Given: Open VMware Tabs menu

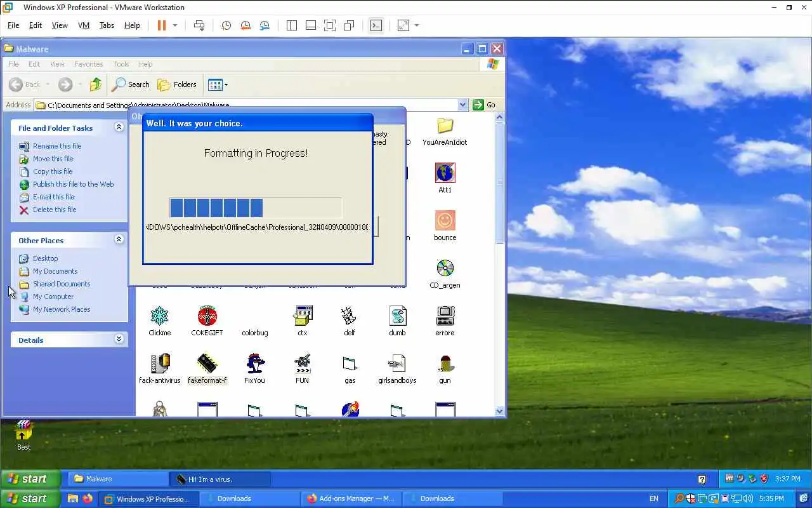Looking at the screenshot, I should [107, 25].
